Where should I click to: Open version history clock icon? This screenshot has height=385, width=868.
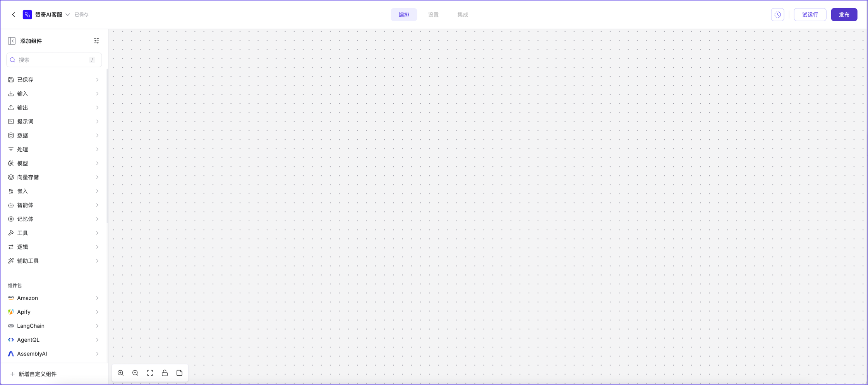pyautogui.click(x=777, y=15)
